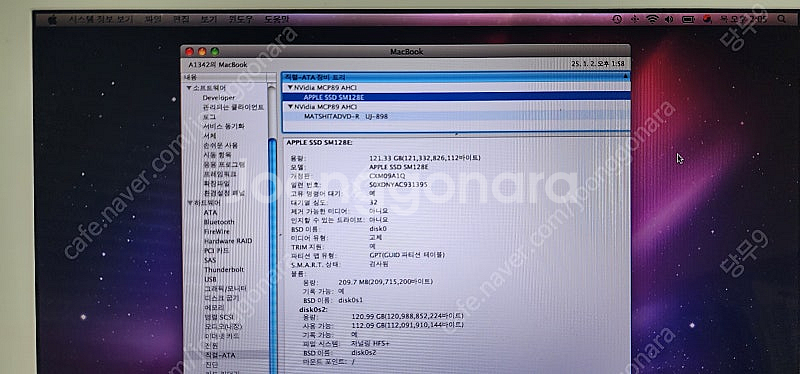This screenshot has height=374, width=800.
Task: Select FireWire in the hardware list
Action: pyautogui.click(x=217, y=232)
